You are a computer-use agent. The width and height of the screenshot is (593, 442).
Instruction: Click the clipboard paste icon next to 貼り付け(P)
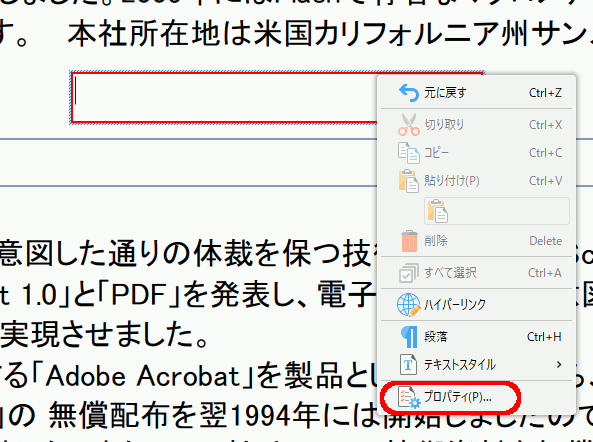click(x=408, y=181)
